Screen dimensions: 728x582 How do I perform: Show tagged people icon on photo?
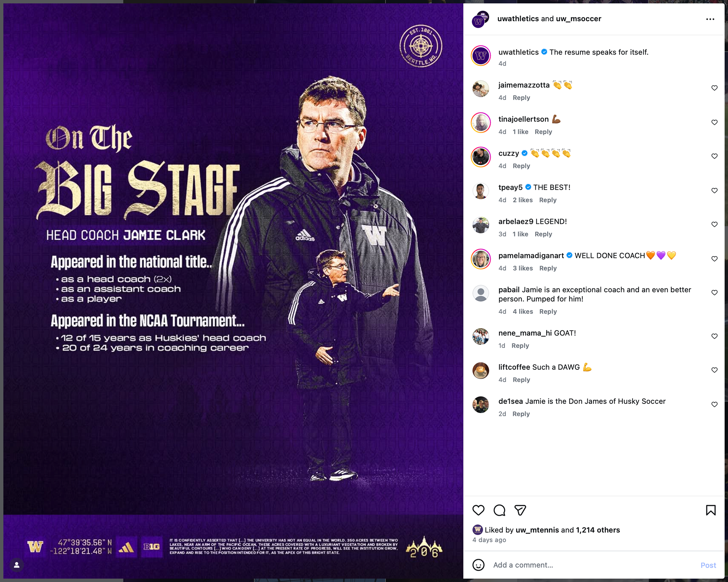[x=17, y=565]
